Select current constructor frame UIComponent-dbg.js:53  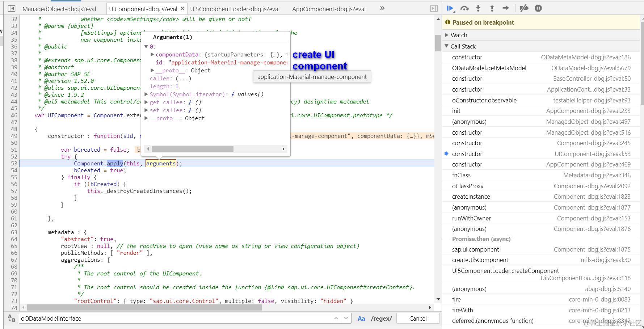coord(541,154)
